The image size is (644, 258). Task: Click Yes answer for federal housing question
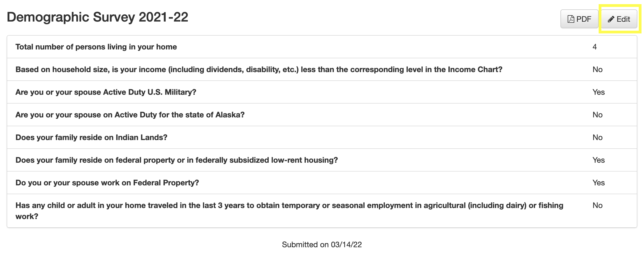coord(598,160)
